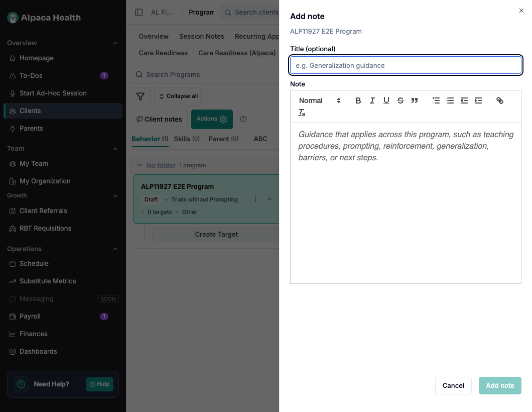
Task: Focus the Search Programs field
Action: [205, 75]
